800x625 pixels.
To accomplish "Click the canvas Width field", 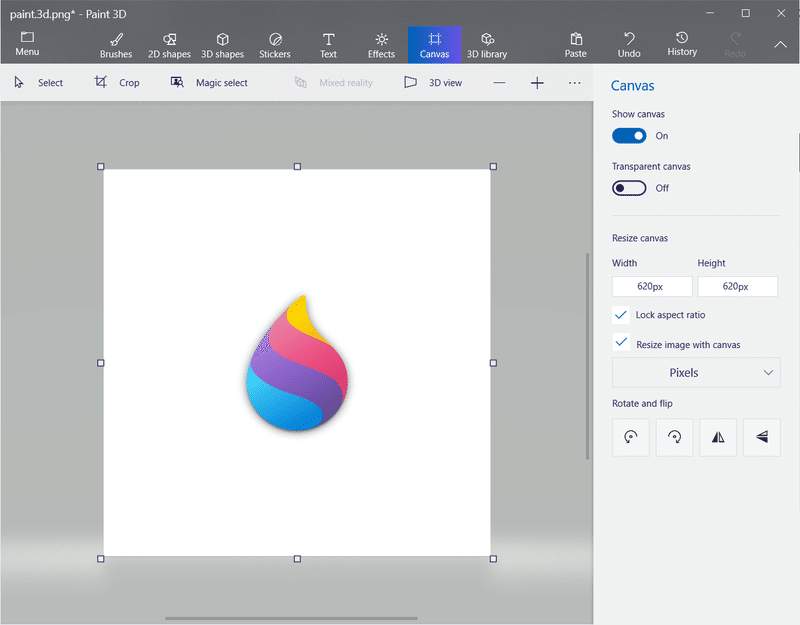I will point(652,287).
